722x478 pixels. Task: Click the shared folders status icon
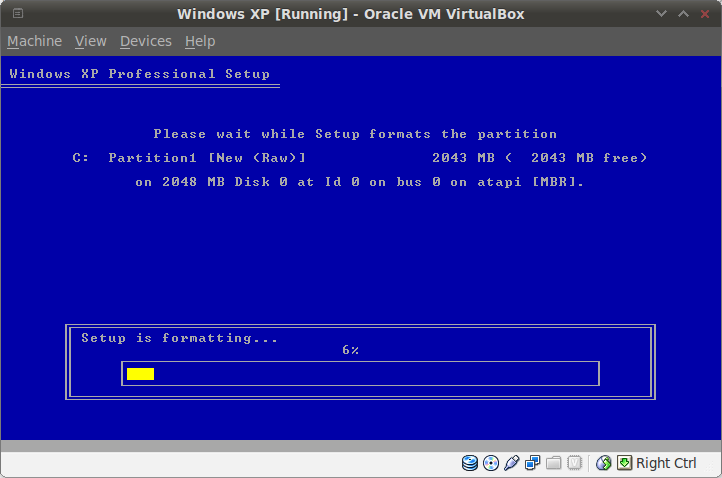tap(553, 463)
